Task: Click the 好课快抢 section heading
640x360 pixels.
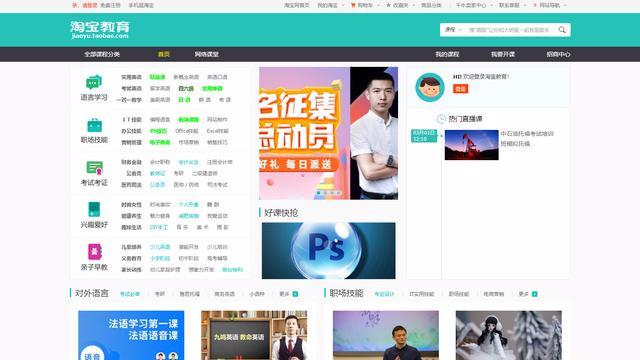Action: click(281, 213)
